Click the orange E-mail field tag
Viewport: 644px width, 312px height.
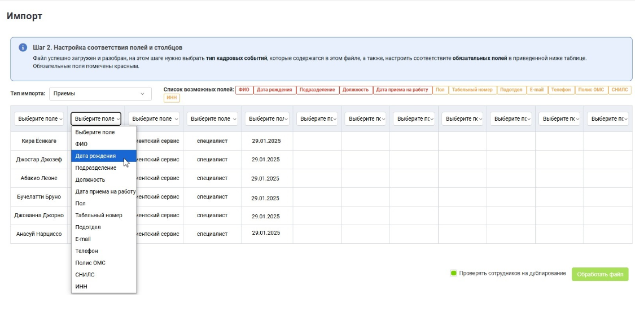[x=537, y=90]
